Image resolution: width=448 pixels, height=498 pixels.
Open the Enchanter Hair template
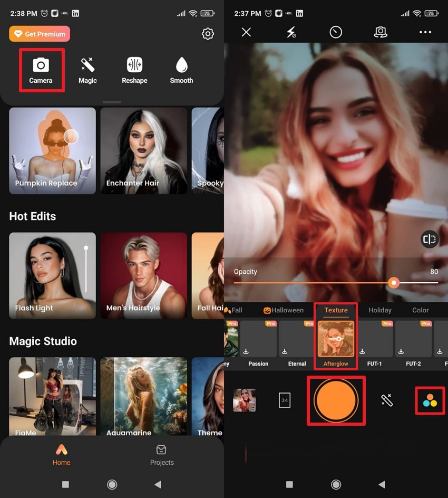point(144,150)
